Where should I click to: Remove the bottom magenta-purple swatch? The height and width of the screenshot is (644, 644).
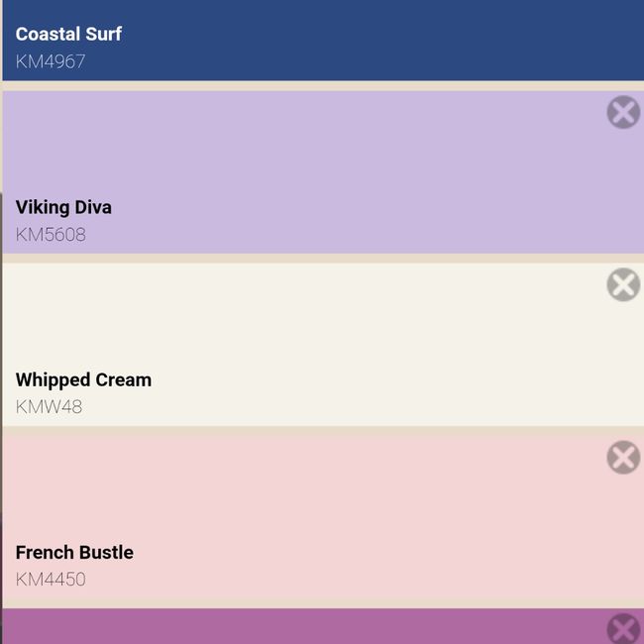pyautogui.click(x=623, y=629)
